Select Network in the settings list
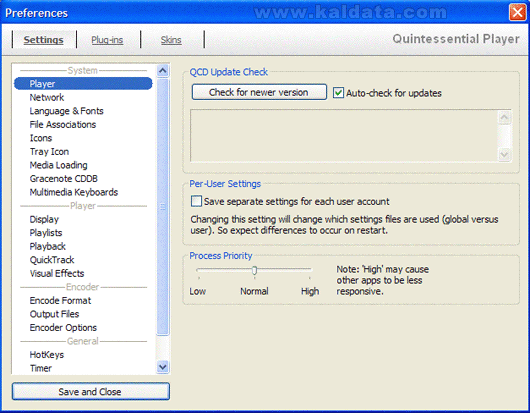Screen dimensions: 530x413 [47, 97]
